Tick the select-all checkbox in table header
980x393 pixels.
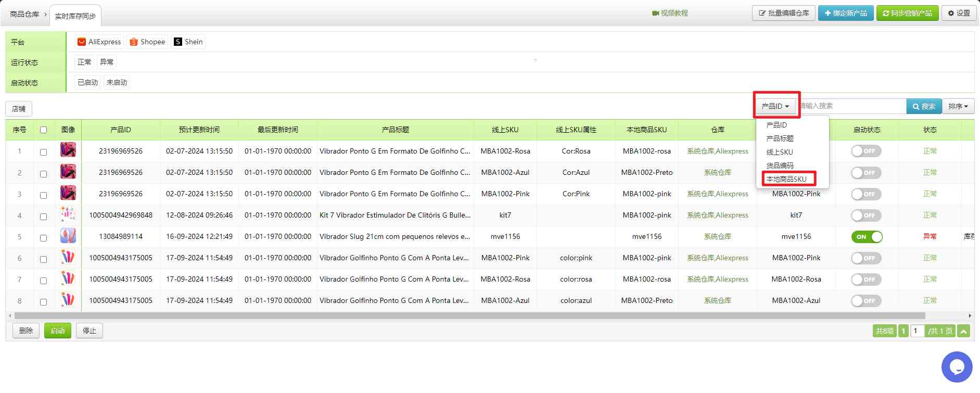point(43,130)
